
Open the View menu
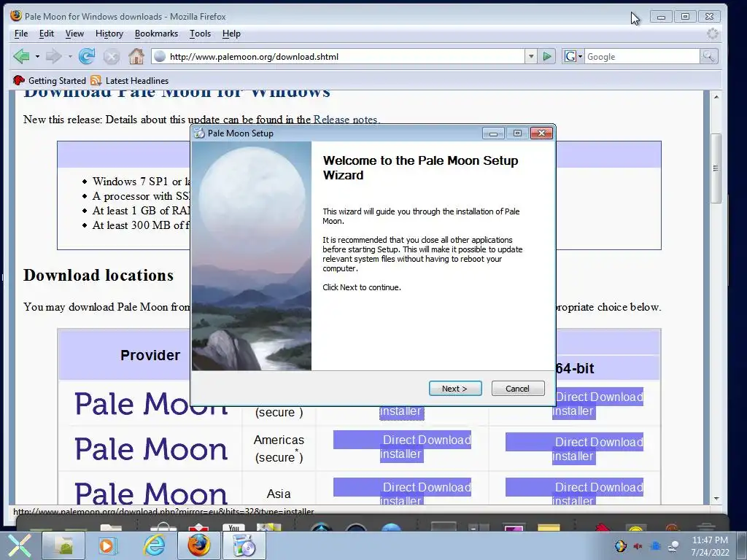(74, 34)
